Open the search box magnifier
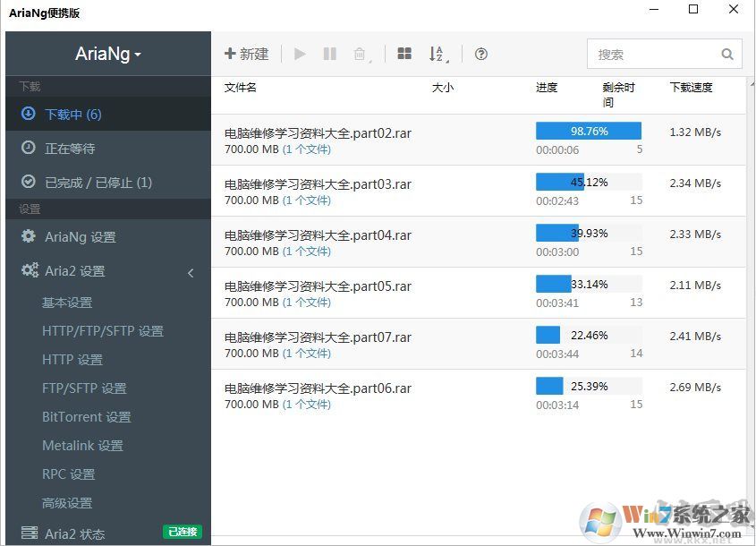 726,54
